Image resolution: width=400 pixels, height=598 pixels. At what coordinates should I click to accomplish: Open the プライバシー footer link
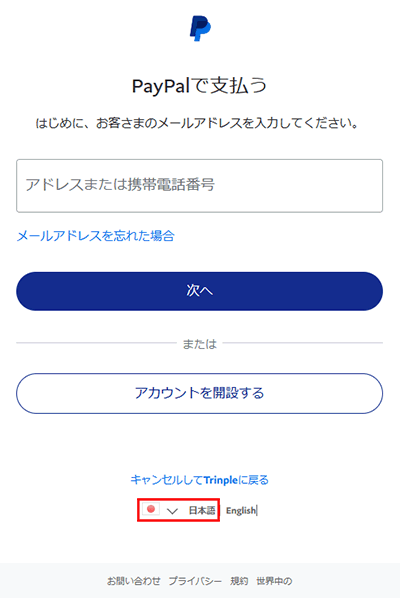[x=195, y=581]
